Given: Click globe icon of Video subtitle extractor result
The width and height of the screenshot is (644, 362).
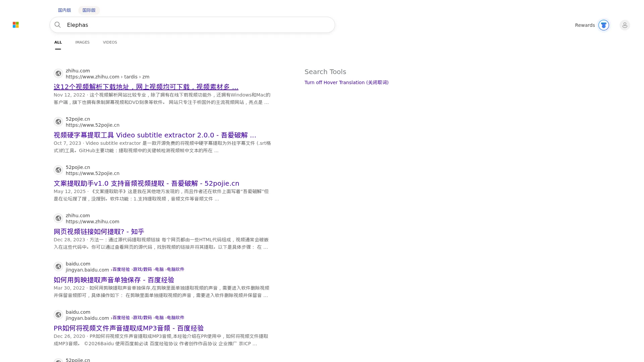Looking at the screenshot, I should click(58, 122).
